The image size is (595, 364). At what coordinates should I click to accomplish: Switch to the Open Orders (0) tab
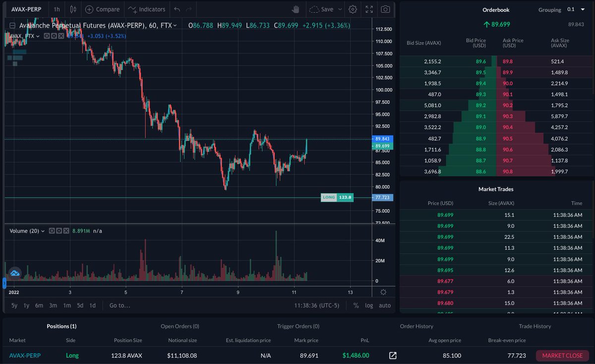[180, 326]
